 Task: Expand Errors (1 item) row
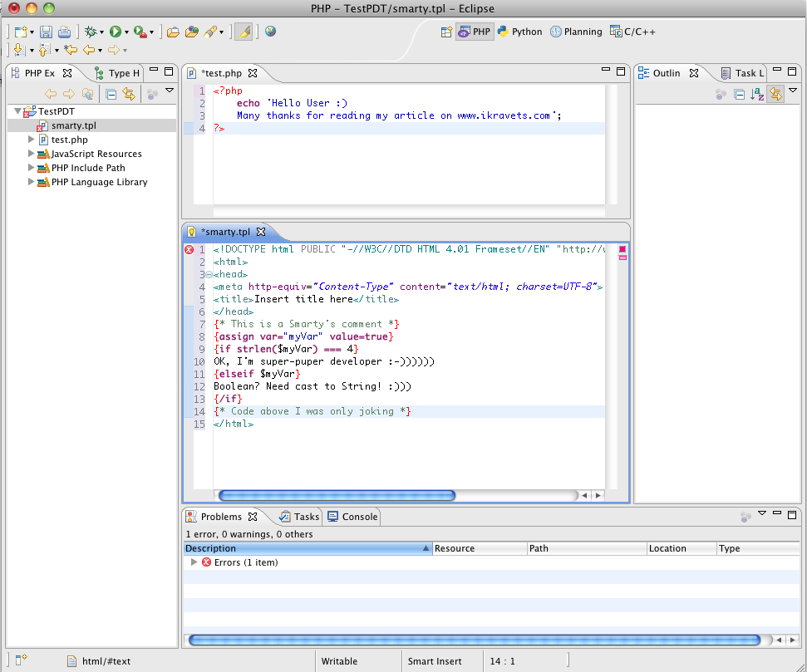point(194,562)
